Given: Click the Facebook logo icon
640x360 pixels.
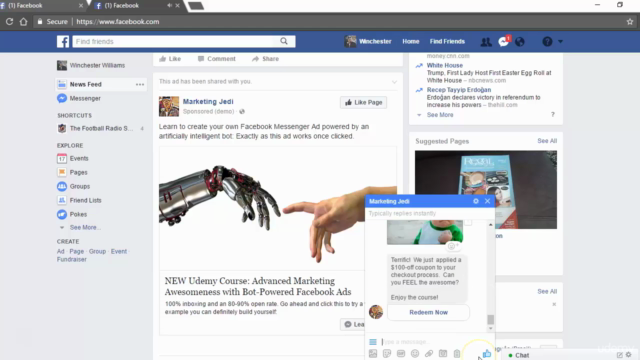Looking at the screenshot, I should click(x=63, y=41).
